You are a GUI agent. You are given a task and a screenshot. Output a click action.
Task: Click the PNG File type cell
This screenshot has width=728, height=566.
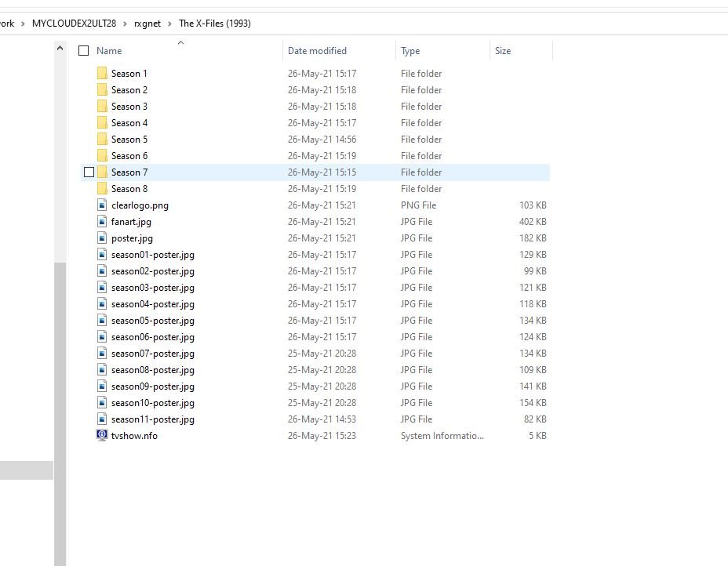(418, 205)
